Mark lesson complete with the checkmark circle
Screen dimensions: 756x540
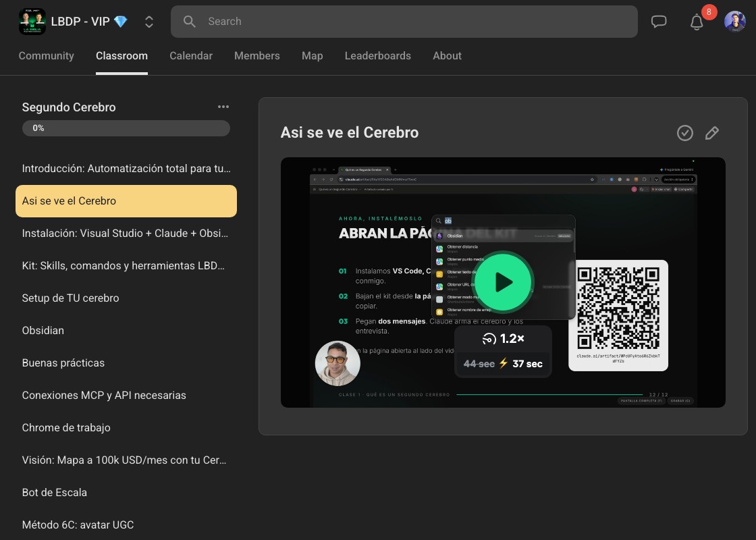point(684,132)
